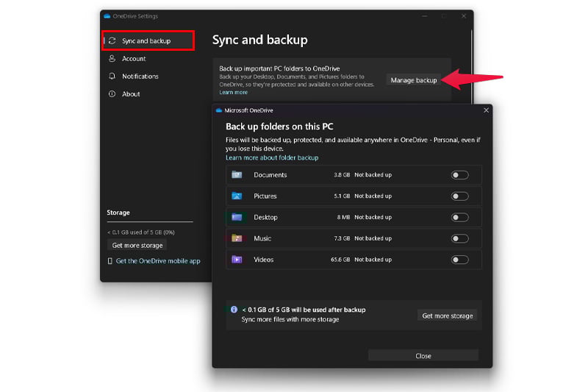588x392 pixels.
Task: Turn on Music folder backup toggle
Action: pyautogui.click(x=460, y=238)
